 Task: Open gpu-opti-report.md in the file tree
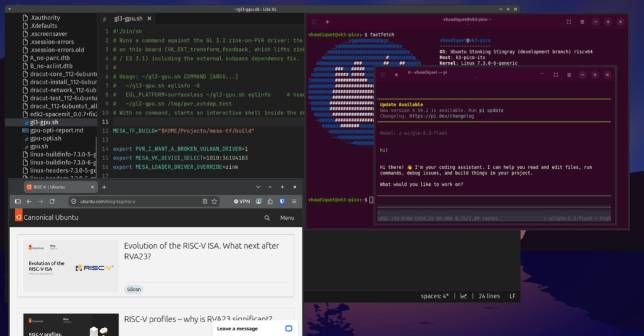(x=57, y=131)
